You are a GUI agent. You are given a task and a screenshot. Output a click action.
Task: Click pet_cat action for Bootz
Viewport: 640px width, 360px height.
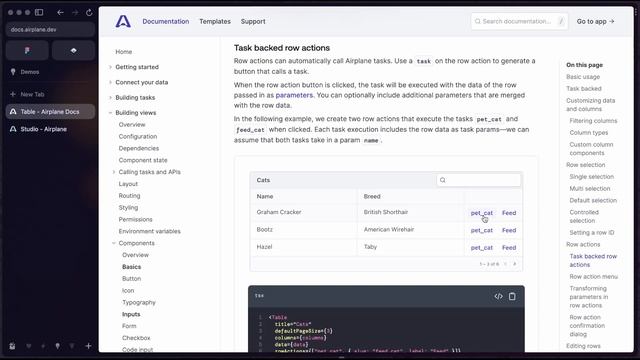point(482,230)
